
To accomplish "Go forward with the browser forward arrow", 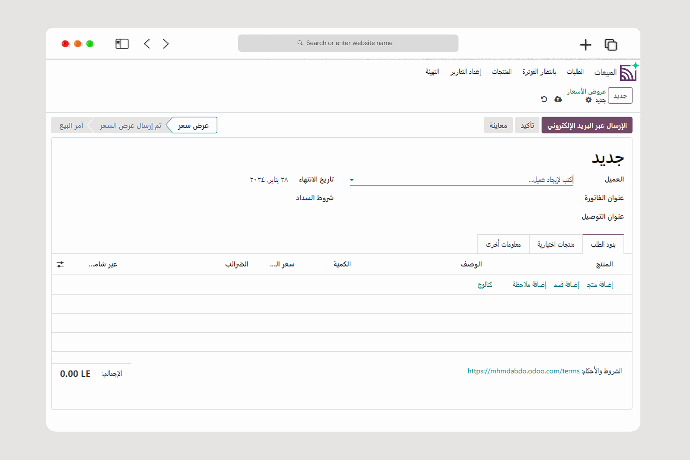I will click(x=166, y=44).
